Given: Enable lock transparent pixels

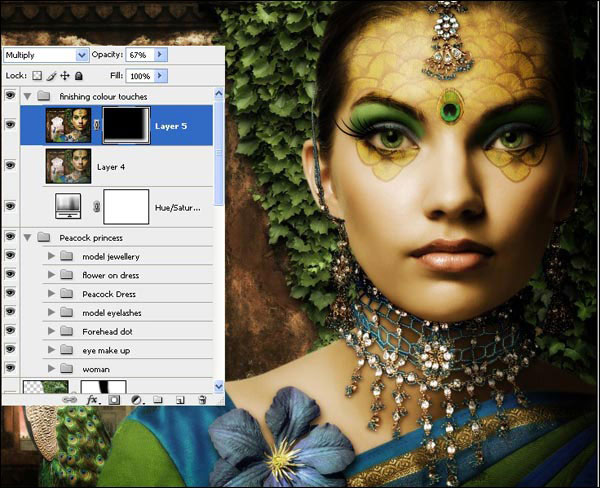Looking at the screenshot, I should coord(37,76).
